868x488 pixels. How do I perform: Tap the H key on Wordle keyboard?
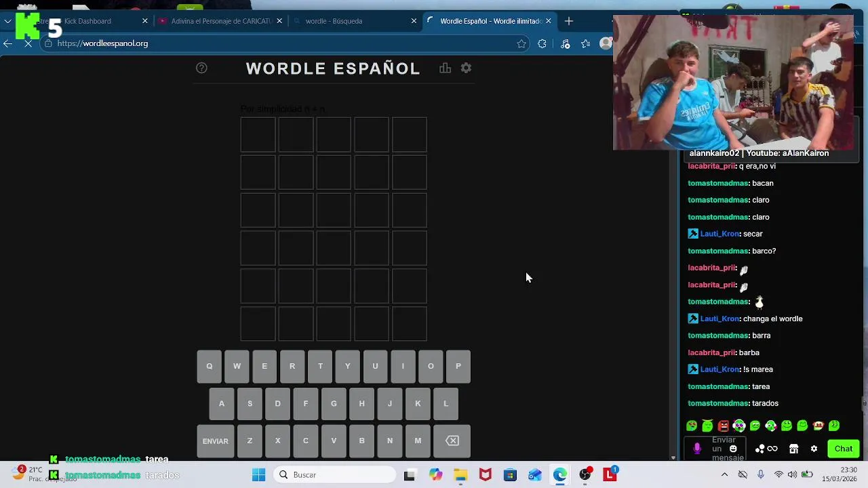(x=361, y=403)
